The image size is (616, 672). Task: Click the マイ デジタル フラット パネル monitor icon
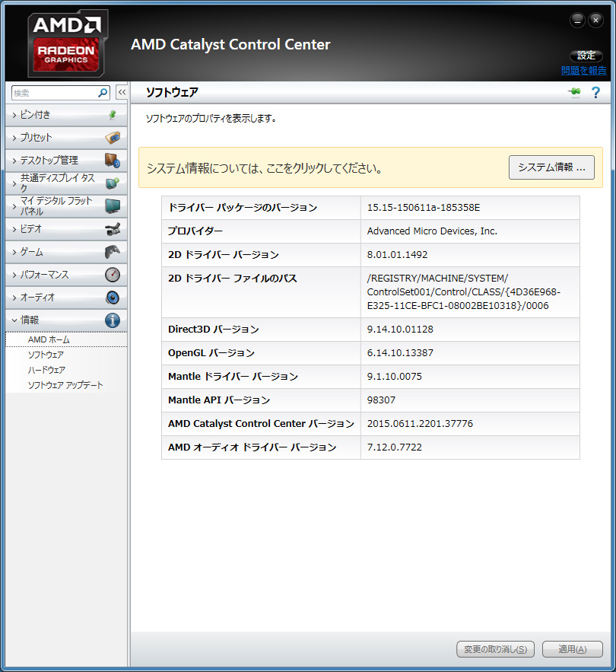[113, 206]
